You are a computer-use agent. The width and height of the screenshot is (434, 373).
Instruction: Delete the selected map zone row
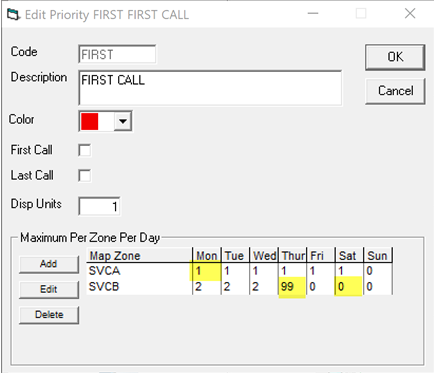(49, 315)
